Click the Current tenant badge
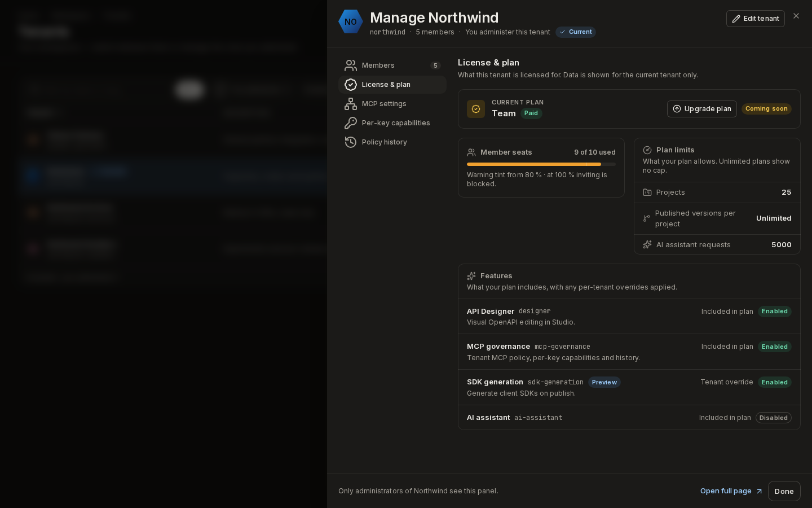The height and width of the screenshot is (508, 812). [576, 32]
